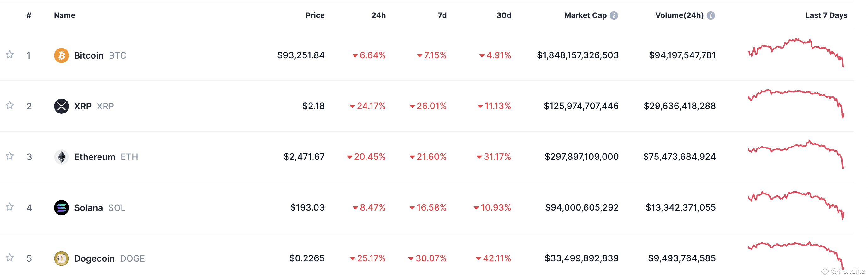This screenshot has height=278, width=868.
Task: Click the Solana coin logo icon
Action: click(x=61, y=208)
